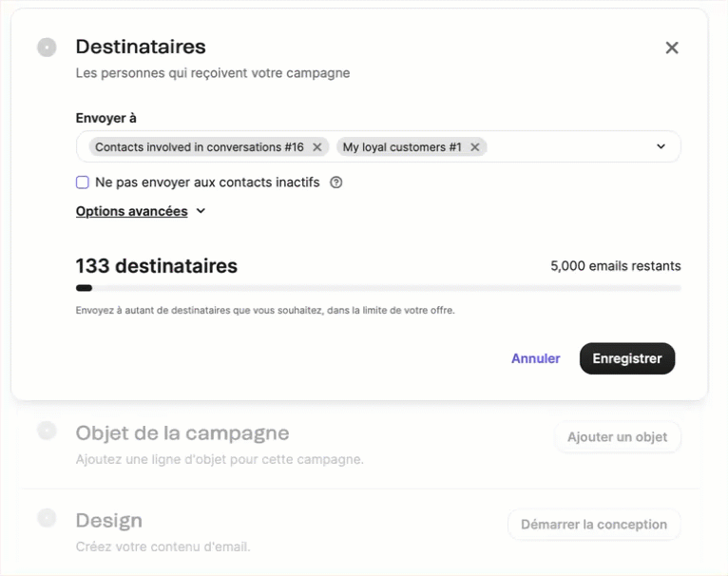Click 'Ajoutez une ligne d'objet pour cette campagne' text
728x576 pixels.
[220, 459]
